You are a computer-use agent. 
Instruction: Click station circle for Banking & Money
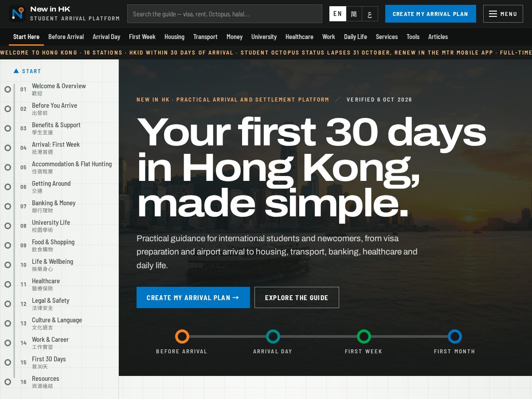(x=8, y=206)
